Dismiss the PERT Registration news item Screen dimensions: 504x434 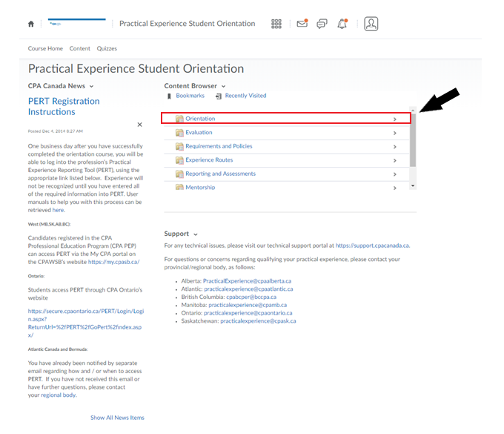(x=139, y=125)
